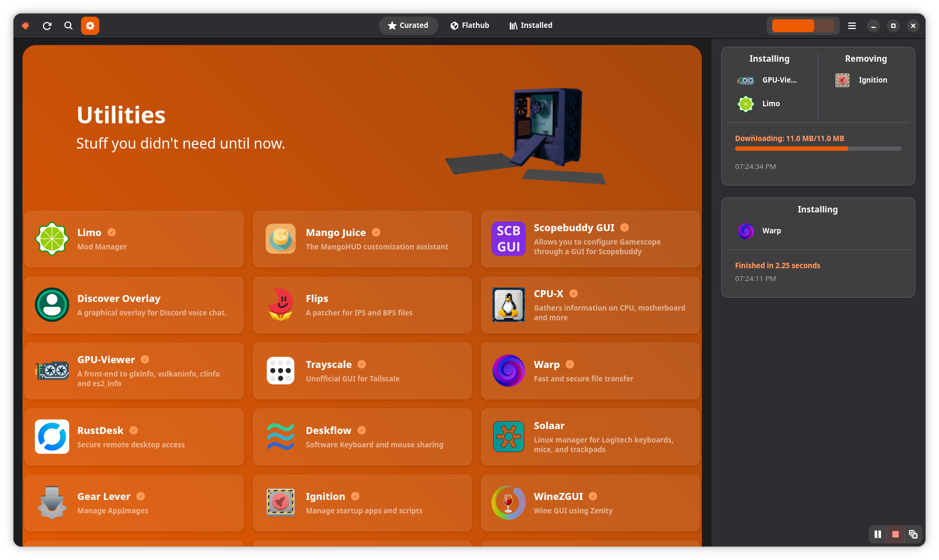Clear the finished tasks list
Viewport: 939px width, 560px height.
(913, 534)
